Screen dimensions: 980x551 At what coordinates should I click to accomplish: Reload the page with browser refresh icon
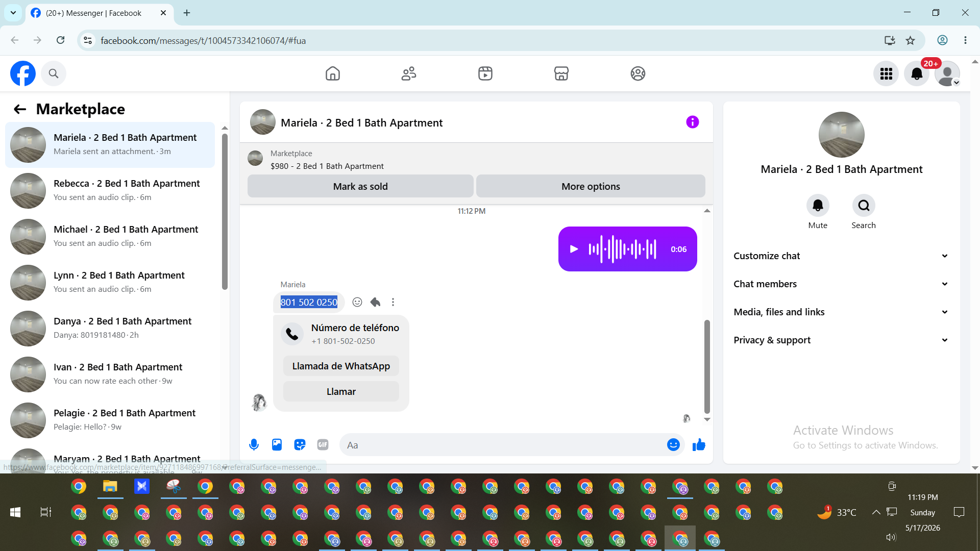(x=60, y=40)
